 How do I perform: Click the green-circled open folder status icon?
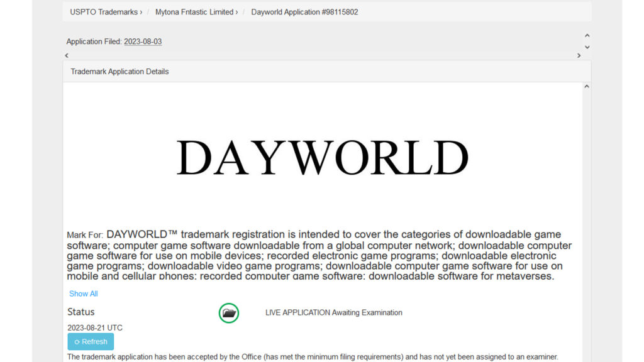(x=229, y=313)
